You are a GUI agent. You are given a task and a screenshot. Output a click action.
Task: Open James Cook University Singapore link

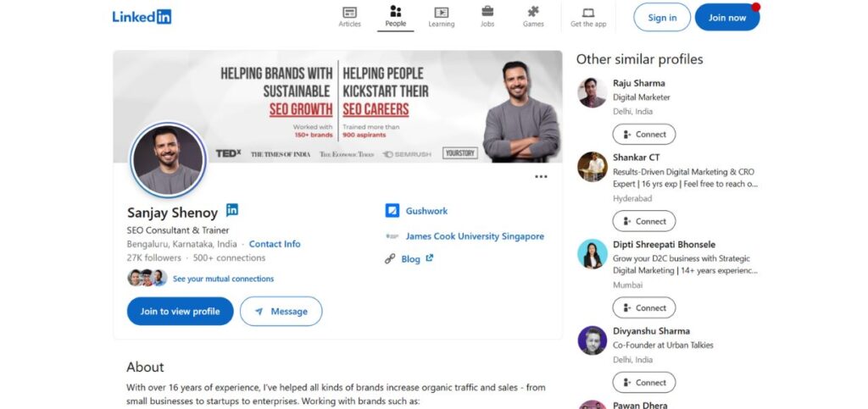(x=475, y=236)
